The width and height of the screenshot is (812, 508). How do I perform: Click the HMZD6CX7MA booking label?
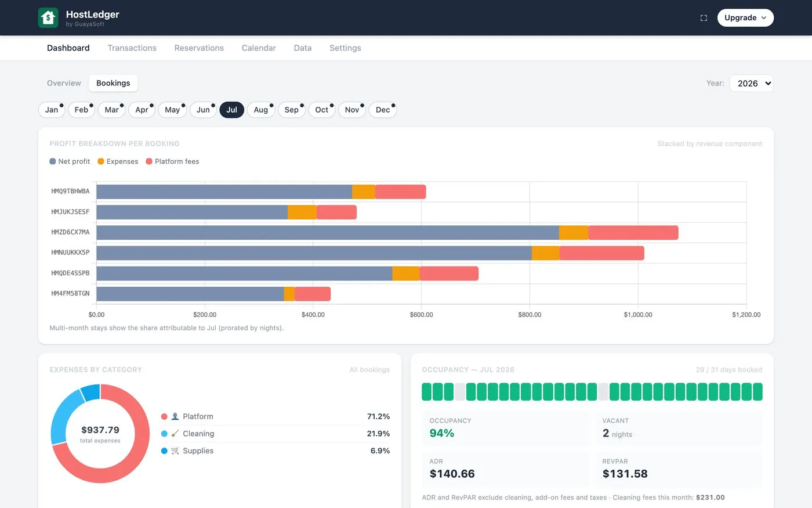[x=70, y=232]
